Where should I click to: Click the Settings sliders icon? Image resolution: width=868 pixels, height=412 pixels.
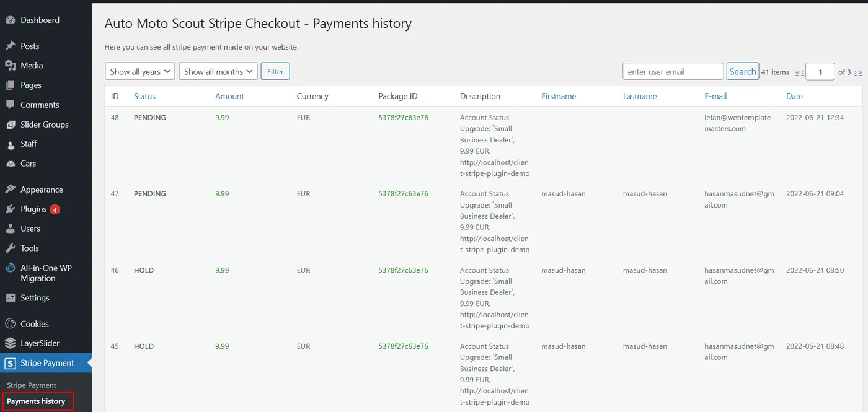(10, 298)
